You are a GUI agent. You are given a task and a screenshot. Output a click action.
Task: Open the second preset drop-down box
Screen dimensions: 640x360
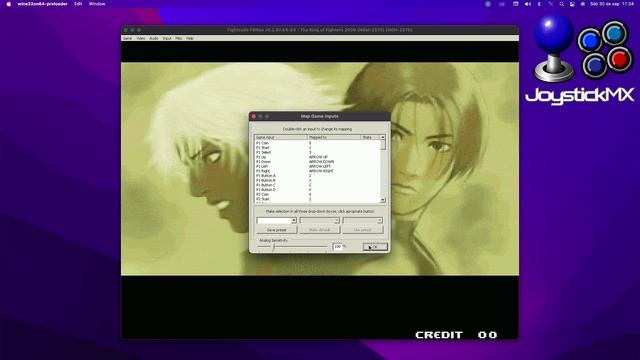click(319, 220)
